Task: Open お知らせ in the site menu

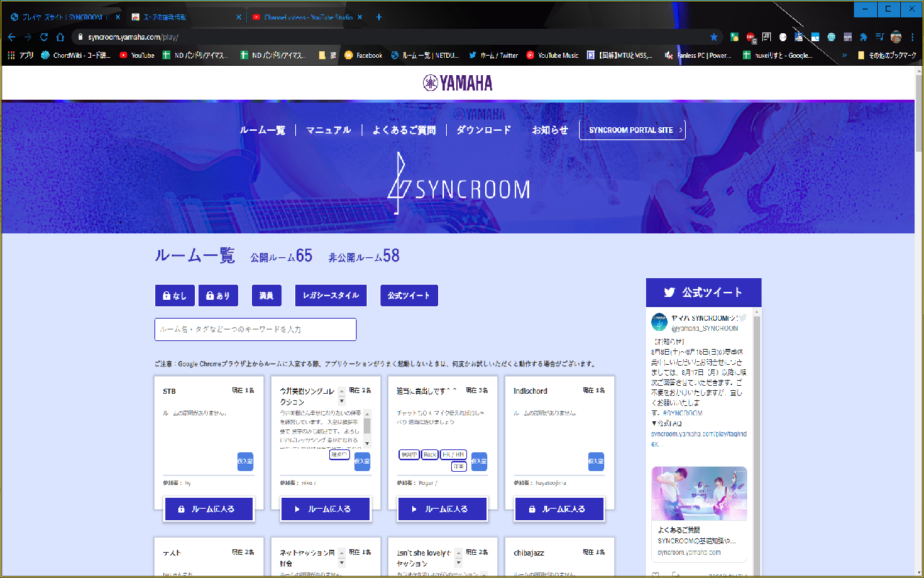Action: point(550,130)
